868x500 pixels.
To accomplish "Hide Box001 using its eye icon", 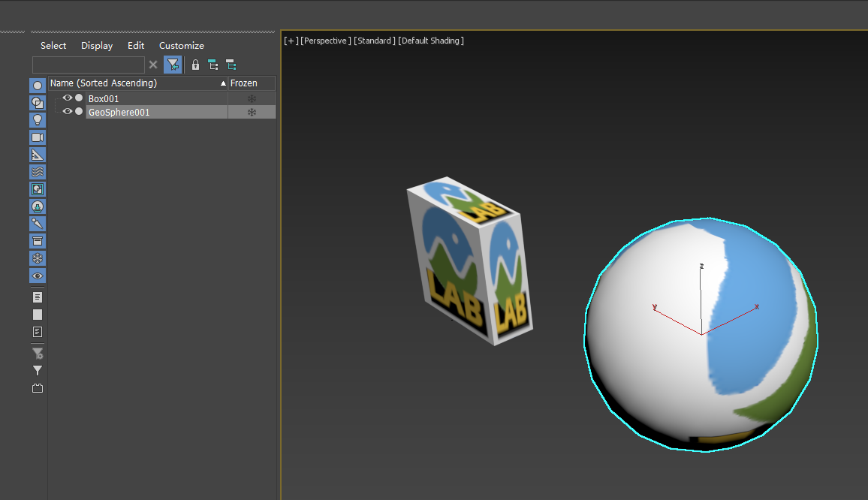I will [68, 98].
